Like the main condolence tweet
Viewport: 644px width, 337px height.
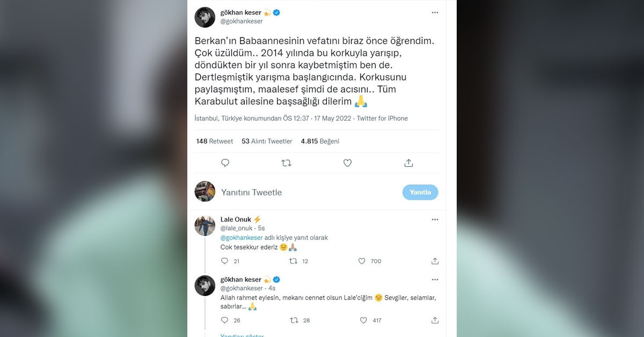click(347, 163)
